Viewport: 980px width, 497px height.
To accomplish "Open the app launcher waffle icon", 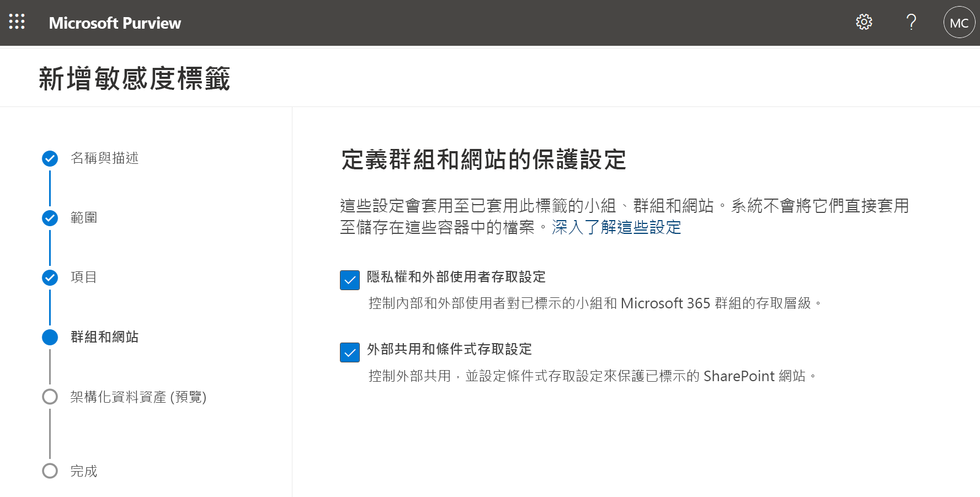I will (x=17, y=22).
